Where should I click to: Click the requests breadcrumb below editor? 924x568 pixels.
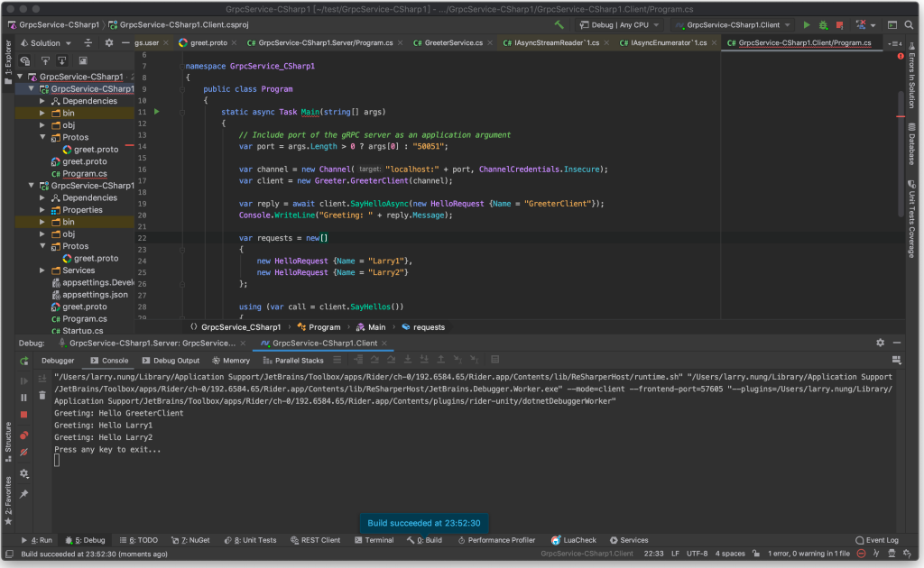(x=423, y=327)
